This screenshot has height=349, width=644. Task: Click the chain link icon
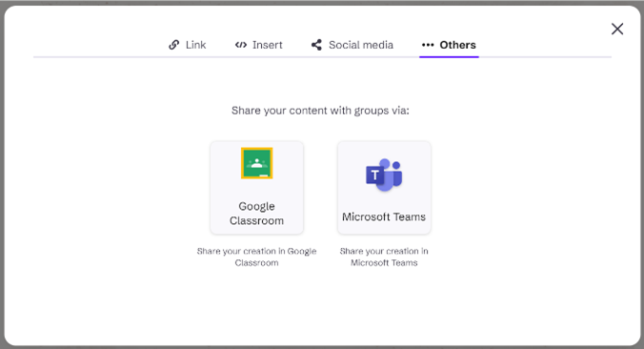click(x=174, y=45)
